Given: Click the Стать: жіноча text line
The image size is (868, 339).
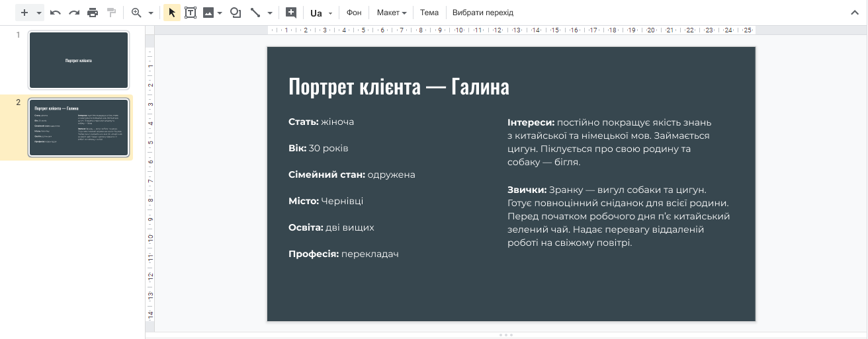Looking at the screenshot, I should point(322,122).
